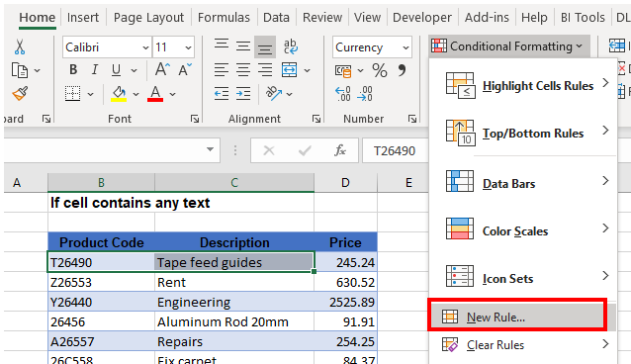631x364 pixels.
Task: Apply the red font color
Action: 155,94
